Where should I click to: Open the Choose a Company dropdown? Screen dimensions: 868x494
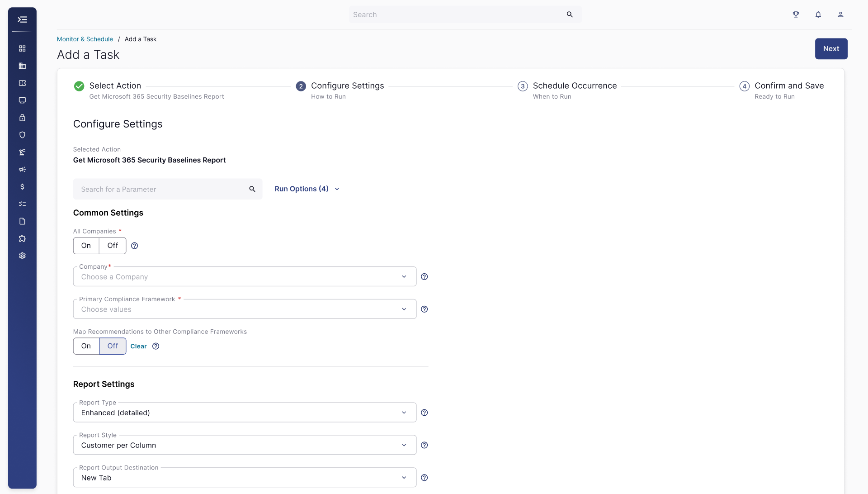(x=245, y=276)
